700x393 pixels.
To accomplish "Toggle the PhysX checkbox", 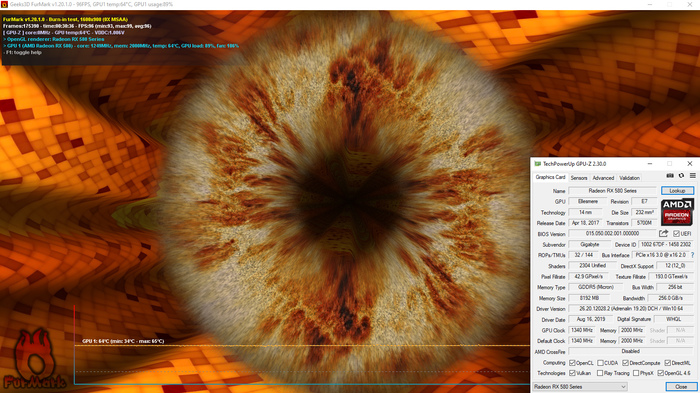I will (x=636, y=373).
